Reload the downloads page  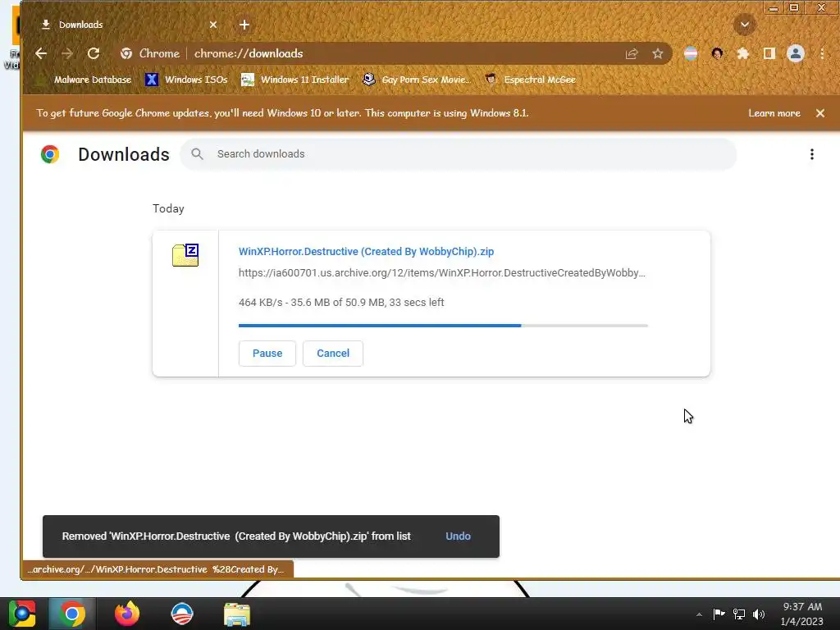(94, 53)
